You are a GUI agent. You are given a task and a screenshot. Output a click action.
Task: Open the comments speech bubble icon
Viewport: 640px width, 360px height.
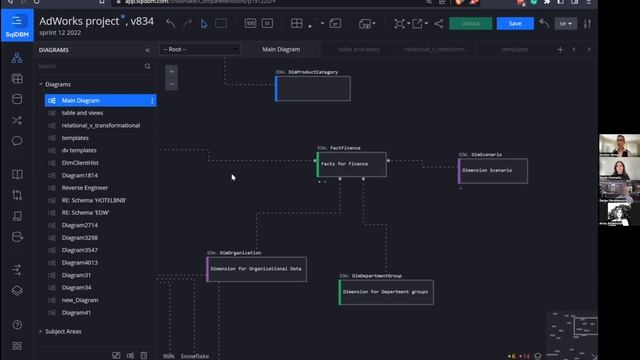pos(17,141)
